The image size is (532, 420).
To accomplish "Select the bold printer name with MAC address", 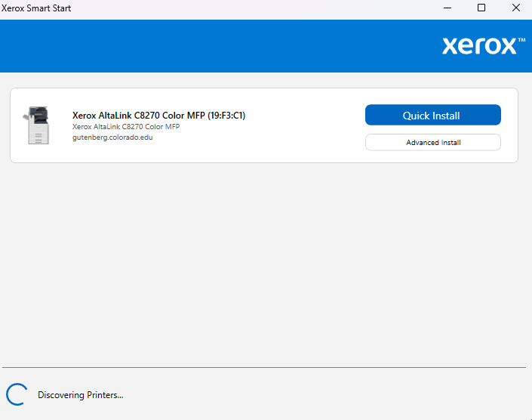I will click(158, 116).
